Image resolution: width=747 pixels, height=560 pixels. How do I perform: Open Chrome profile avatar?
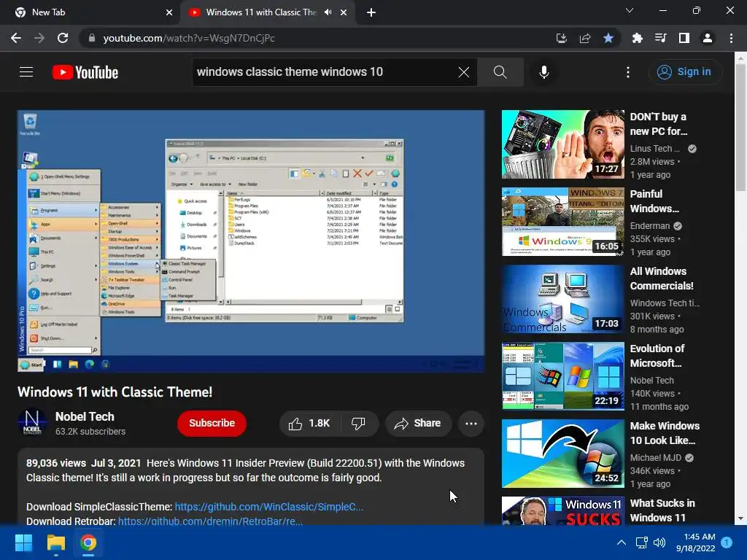708,38
